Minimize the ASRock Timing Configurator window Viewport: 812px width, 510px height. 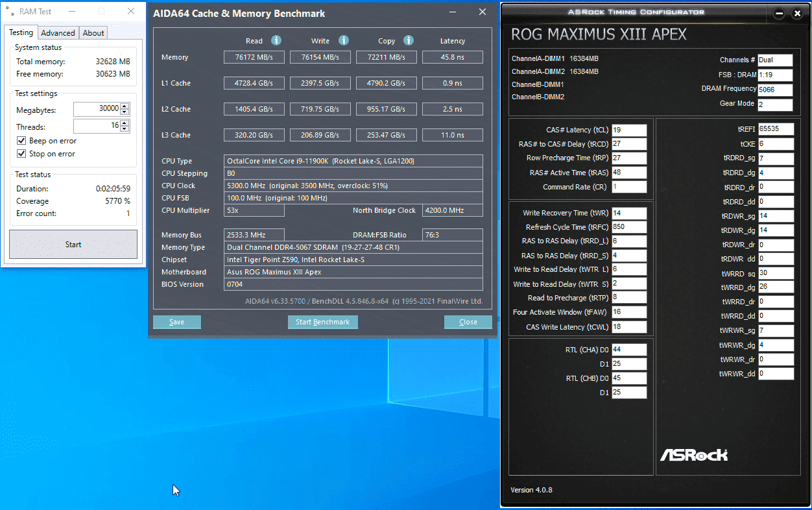click(x=780, y=14)
